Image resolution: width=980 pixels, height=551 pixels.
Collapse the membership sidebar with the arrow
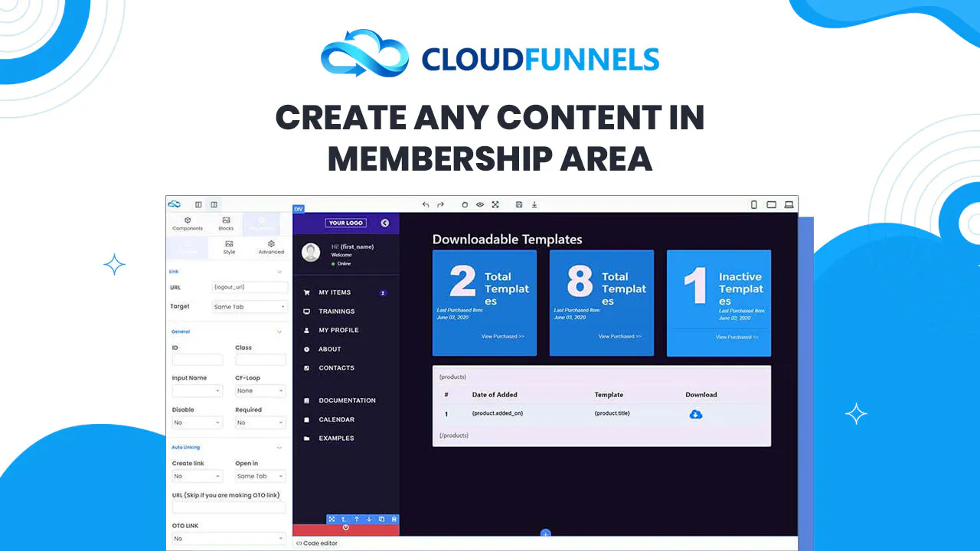[x=385, y=223]
